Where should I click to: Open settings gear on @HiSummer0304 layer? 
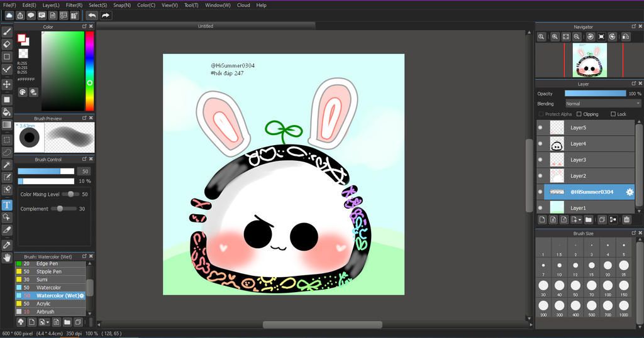click(629, 192)
